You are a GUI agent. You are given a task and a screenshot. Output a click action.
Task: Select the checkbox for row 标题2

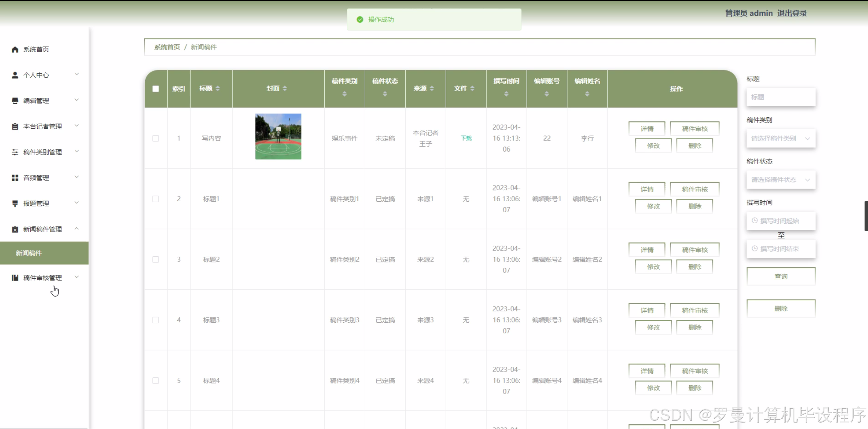pos(156,259)
